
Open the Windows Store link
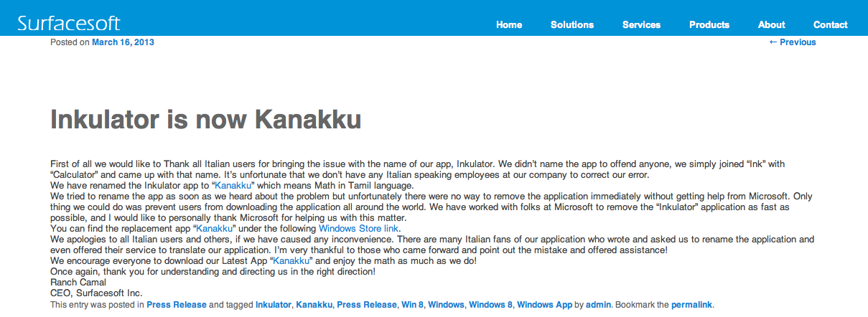[x=358, y=229]
